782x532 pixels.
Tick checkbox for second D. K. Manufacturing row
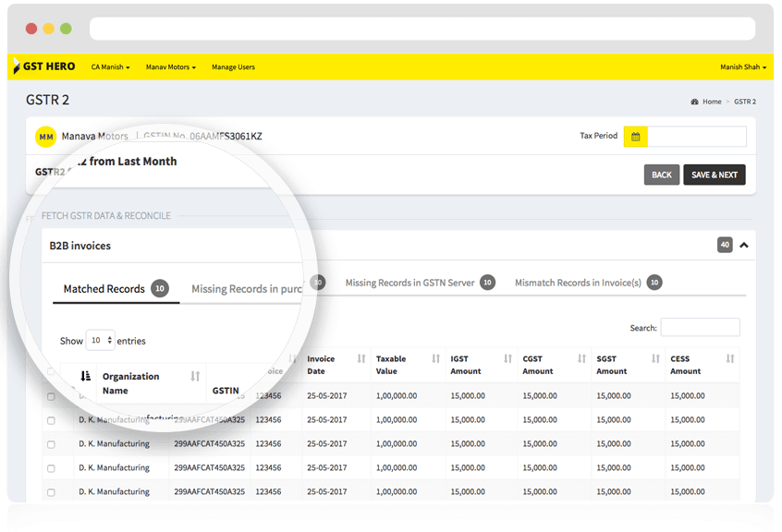[51, 420]
